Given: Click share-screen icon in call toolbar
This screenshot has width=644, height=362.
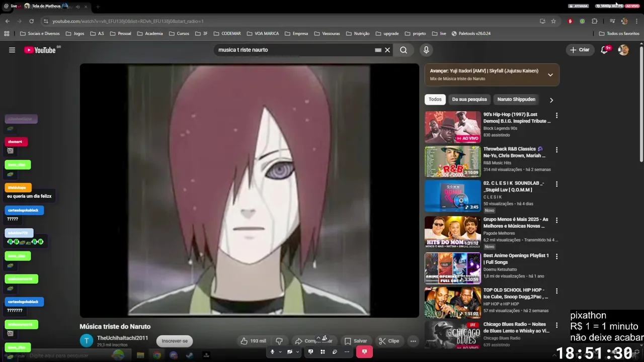Looking at the screenshot, I should coord(310,352).
